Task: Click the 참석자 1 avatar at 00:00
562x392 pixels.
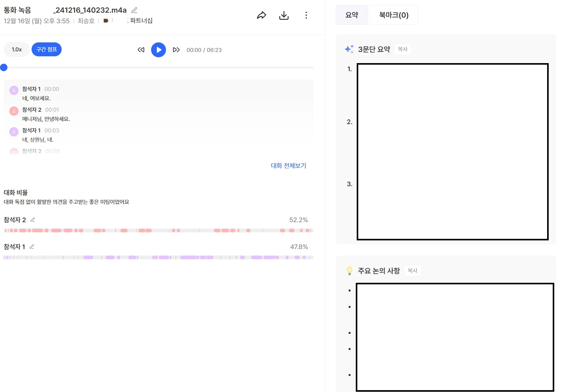Action: pyautogui.click(x=14, y=90)
